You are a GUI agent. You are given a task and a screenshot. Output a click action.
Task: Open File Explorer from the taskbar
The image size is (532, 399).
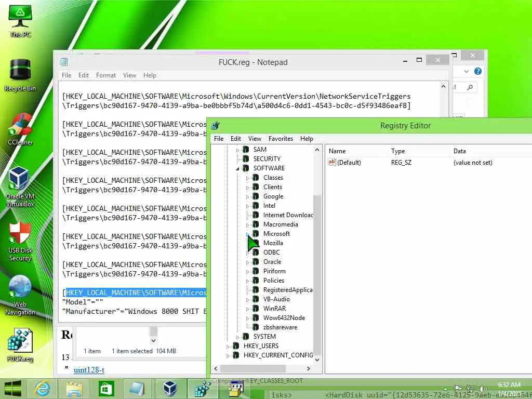click(74, 389)
